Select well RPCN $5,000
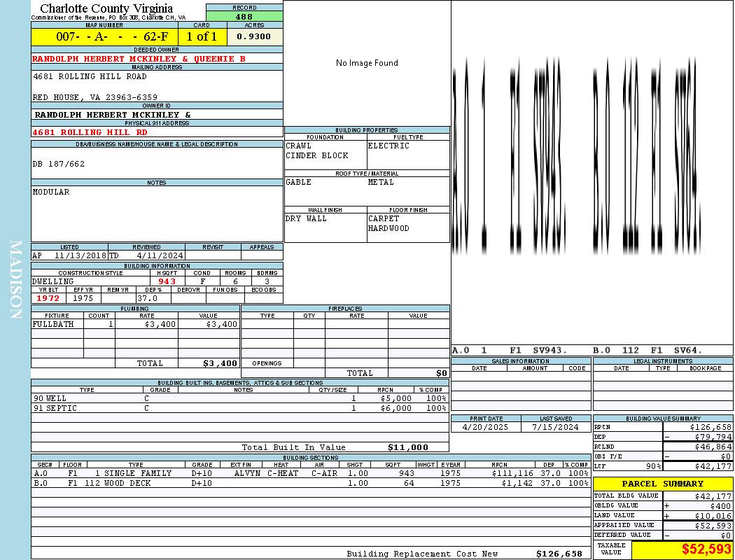Image resolution: width=735 pixels, height=560 pixels. click(396, 399)
